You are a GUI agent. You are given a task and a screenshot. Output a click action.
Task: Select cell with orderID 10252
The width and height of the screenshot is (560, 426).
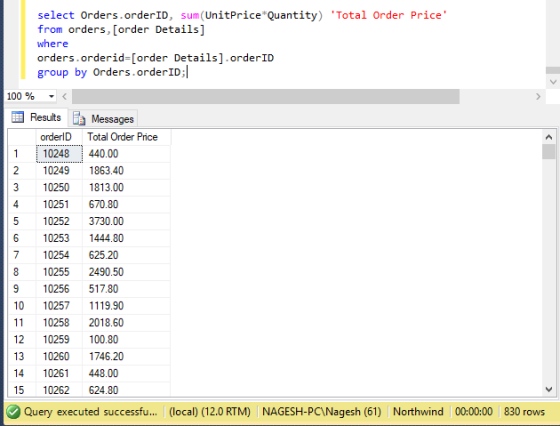[x=59, y=221]
